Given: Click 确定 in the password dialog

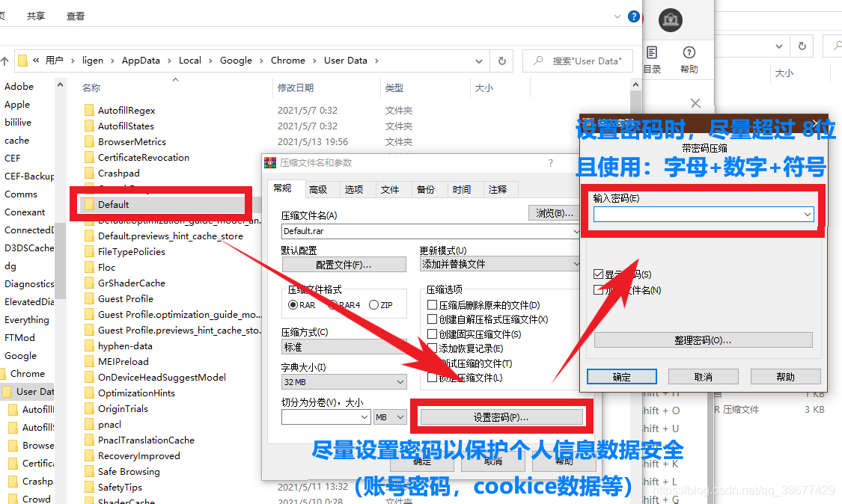Looking at the screenshot, I should [x=622, y=377].
